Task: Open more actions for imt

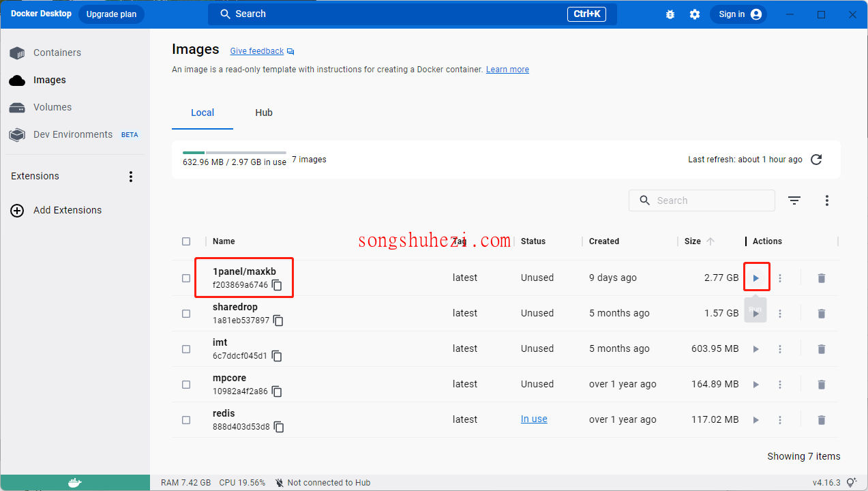Action: [780, 349]
